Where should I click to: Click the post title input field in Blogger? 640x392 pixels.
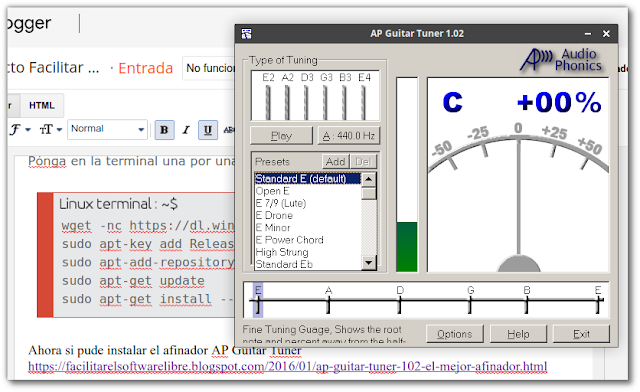[x=209, y=68]
